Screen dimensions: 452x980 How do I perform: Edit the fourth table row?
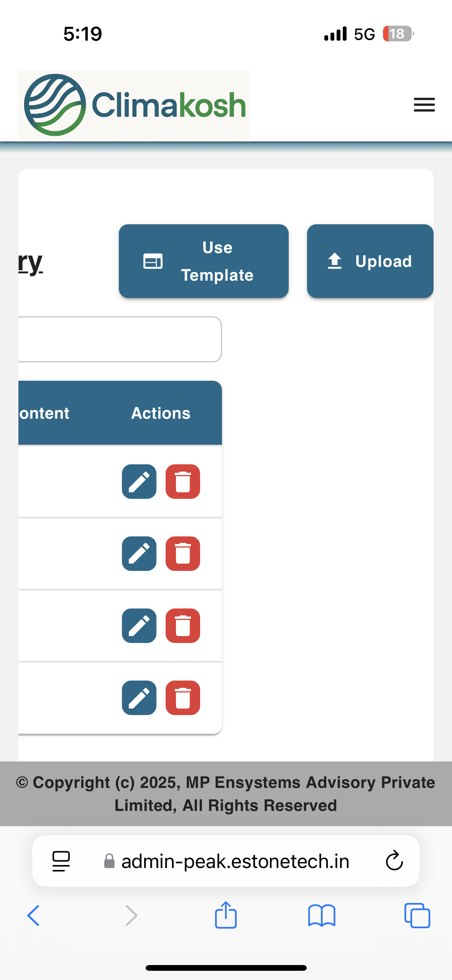pos(139,698)
